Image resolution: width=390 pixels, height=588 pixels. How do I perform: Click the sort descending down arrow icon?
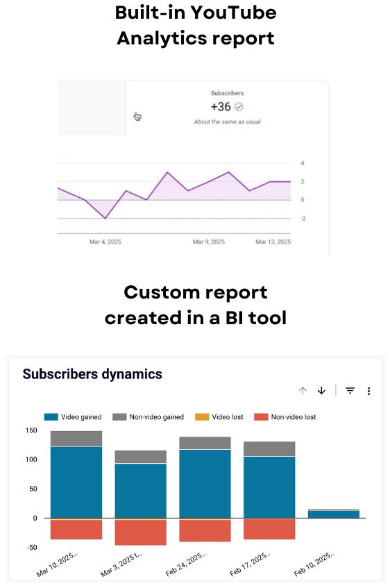[x=321, y=391]
